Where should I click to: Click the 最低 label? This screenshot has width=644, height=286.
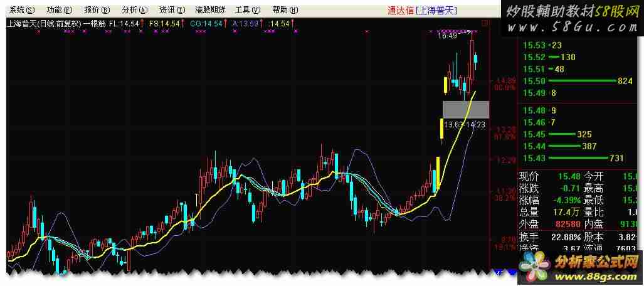[593, 201]
